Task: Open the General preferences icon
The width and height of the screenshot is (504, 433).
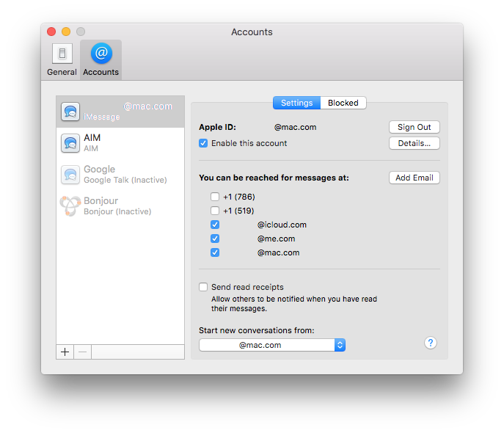Action: (x=62, y=55)
